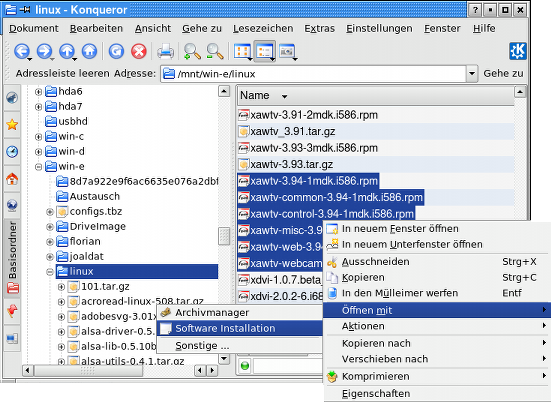Open the bookmarks star sidebar icon

[x=12, y=124]
